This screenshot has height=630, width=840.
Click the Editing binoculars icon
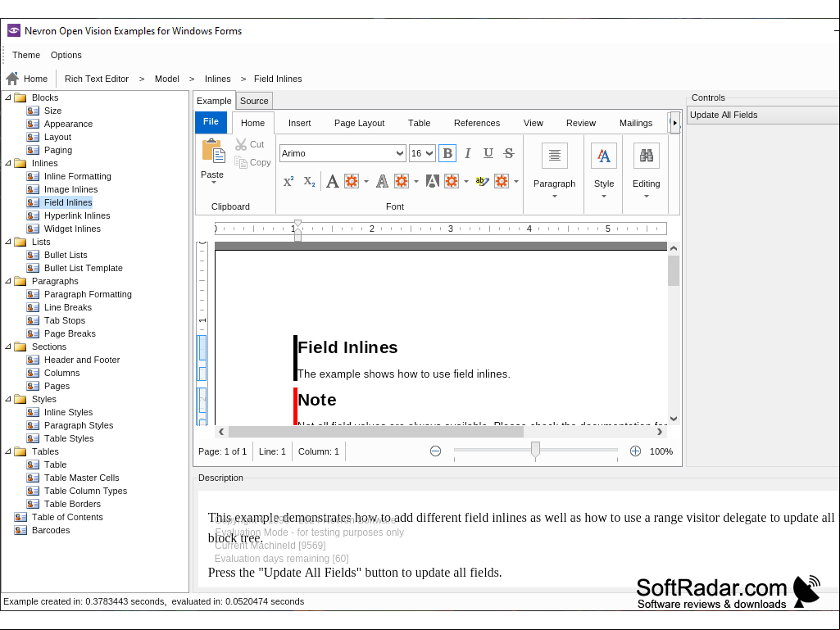[x=646, y=156]
